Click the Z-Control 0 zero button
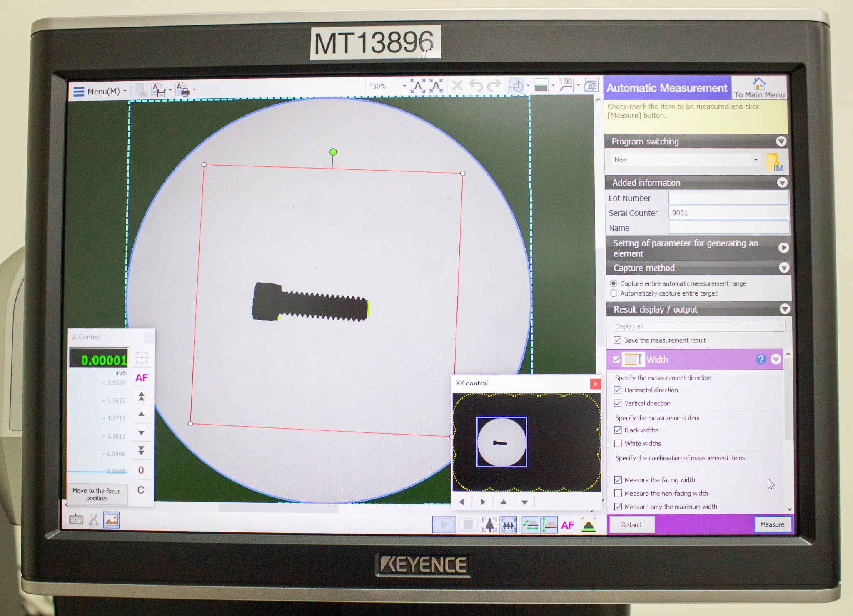Screen dimensions: 853x616 (x=141, y=470)
